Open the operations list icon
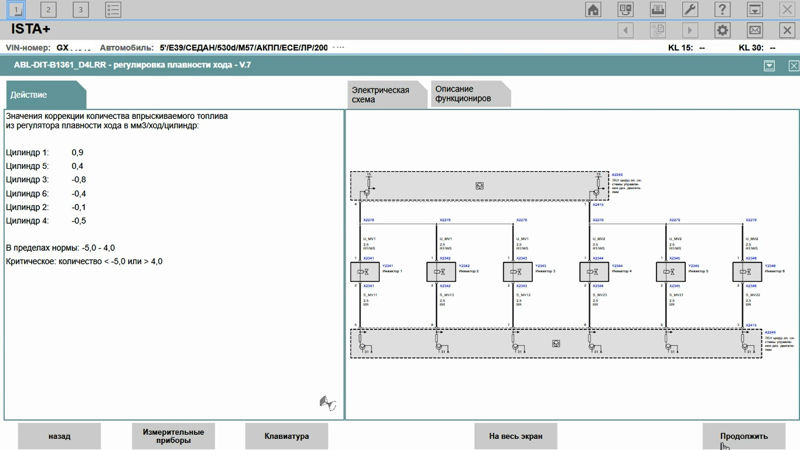This screenshot has height=450, width=800. (113, 9)
